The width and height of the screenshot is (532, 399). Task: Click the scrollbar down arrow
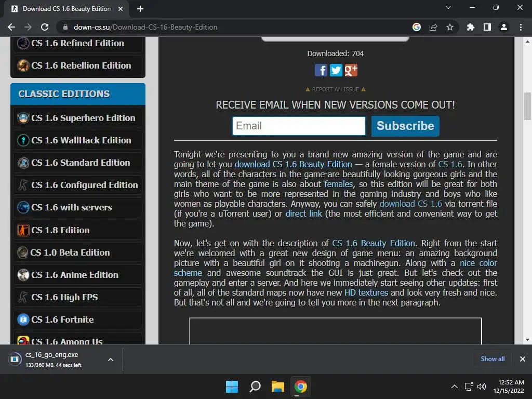527,340
